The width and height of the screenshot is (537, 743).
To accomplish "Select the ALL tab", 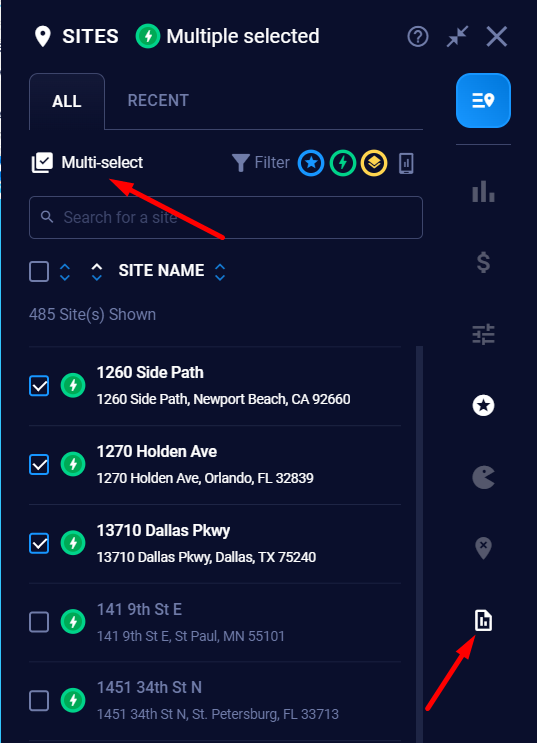I will coord(67,101).
